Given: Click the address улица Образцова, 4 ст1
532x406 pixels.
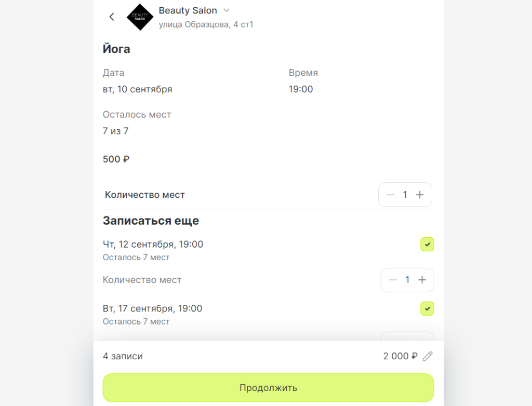Looking at the screenshot, I should (x=206, y=24).
